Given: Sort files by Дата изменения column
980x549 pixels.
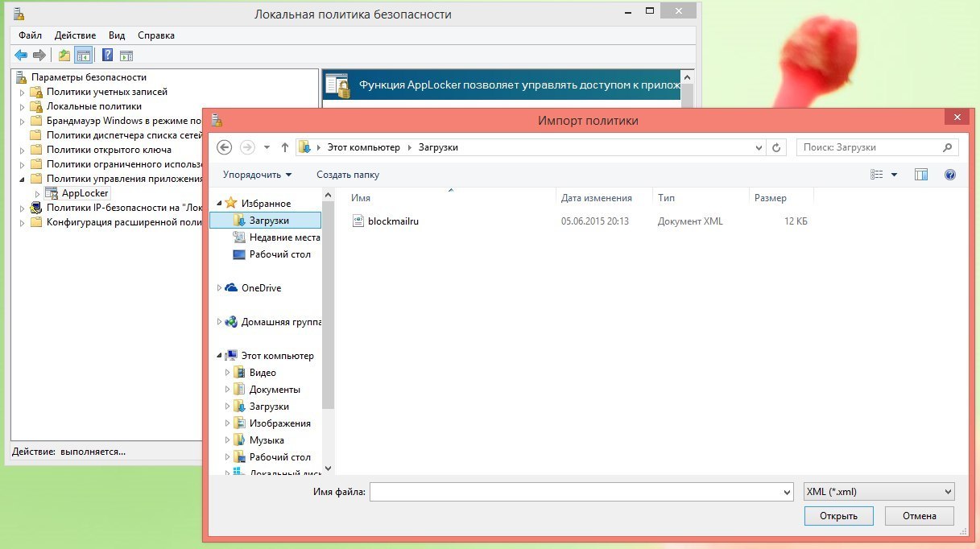Looking at the screenshot, I should click(x=596, y=198).
